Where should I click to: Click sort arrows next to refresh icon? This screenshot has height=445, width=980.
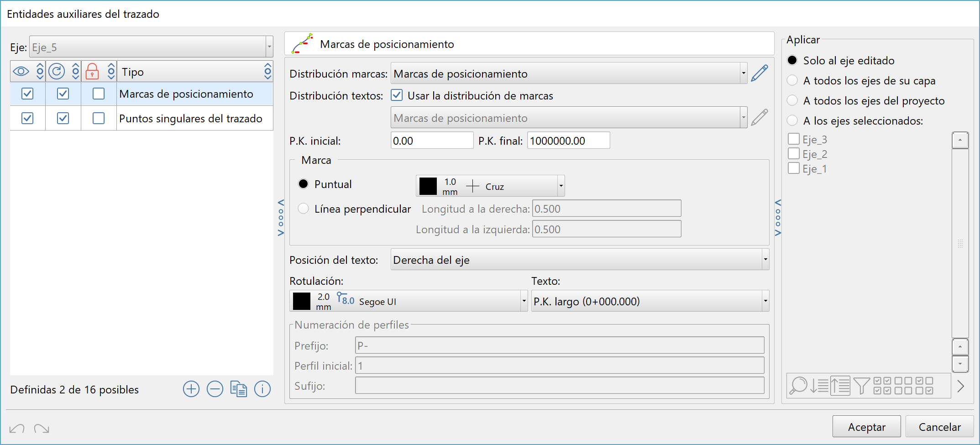pyautogui.click(x=76, y=72)
